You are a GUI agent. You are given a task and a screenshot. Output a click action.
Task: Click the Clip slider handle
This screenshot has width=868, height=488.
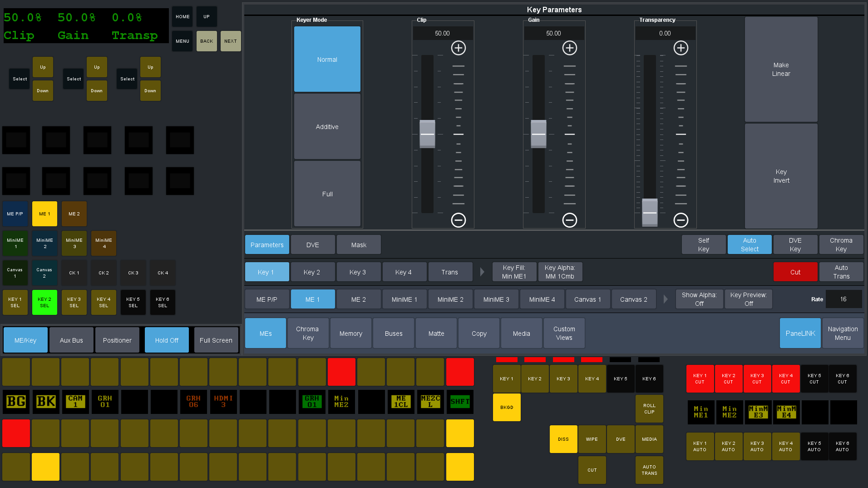427,134
